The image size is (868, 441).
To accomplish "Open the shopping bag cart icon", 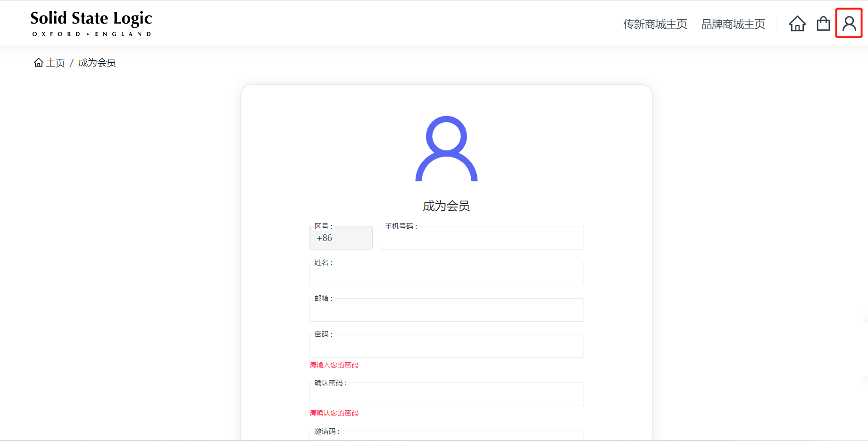I will [x=823, y=24].
